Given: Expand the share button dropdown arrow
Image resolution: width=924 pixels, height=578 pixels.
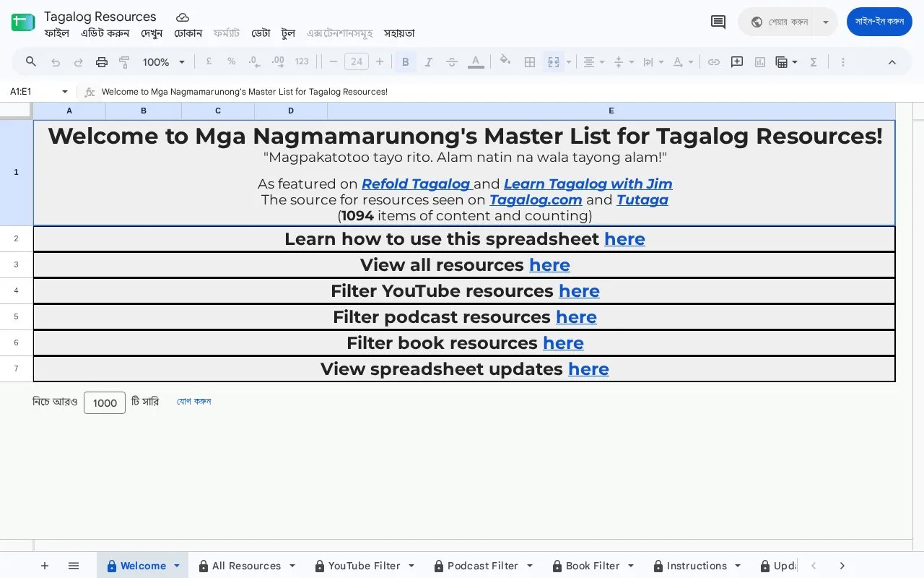Looking at the screenshot, I should (x=826, y=22).
